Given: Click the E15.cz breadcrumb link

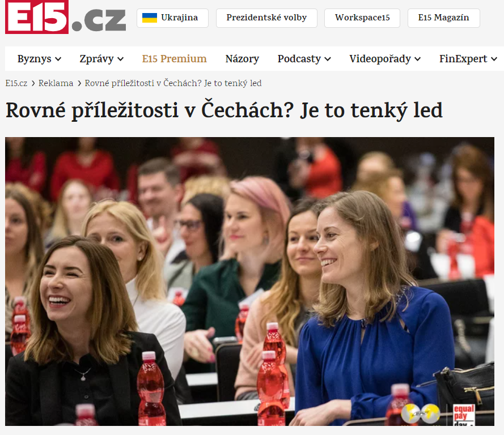Looking at the screenshot, I should pos(16,83).
